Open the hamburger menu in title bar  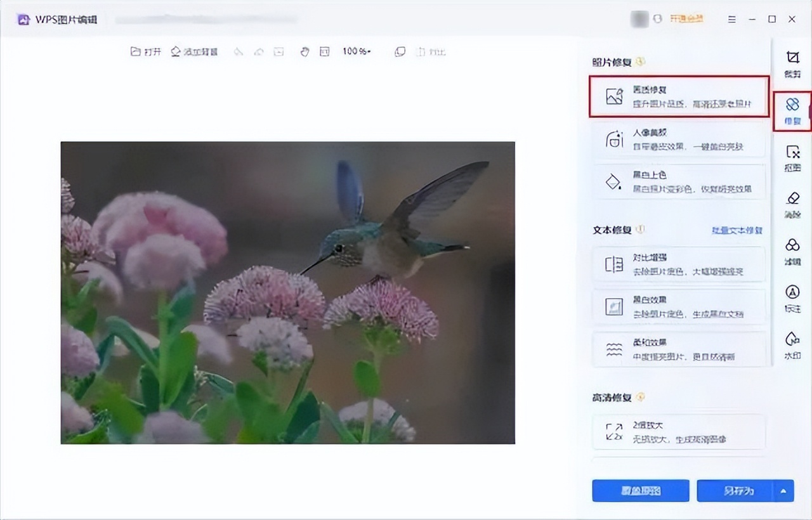[x=731, y=20]
